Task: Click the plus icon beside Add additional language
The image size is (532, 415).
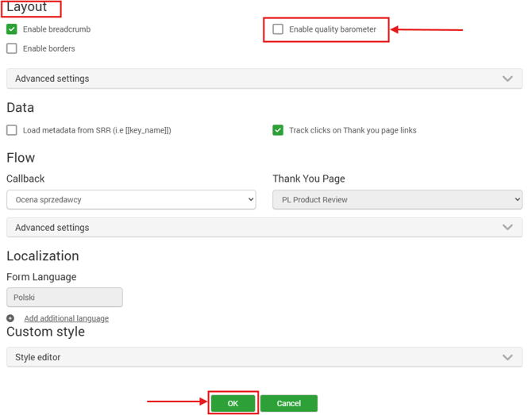Action: pos(10,318)
